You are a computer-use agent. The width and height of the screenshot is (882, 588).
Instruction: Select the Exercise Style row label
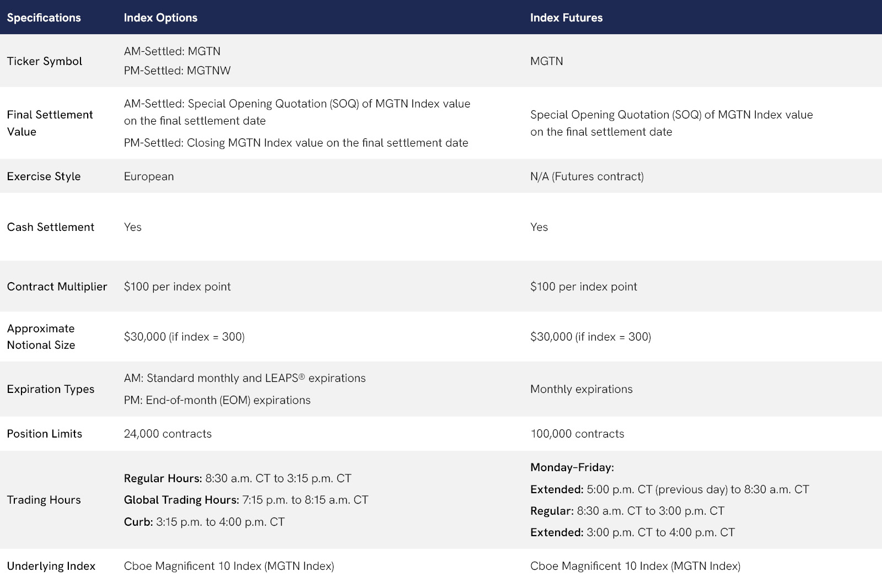(x=44, y=176)
